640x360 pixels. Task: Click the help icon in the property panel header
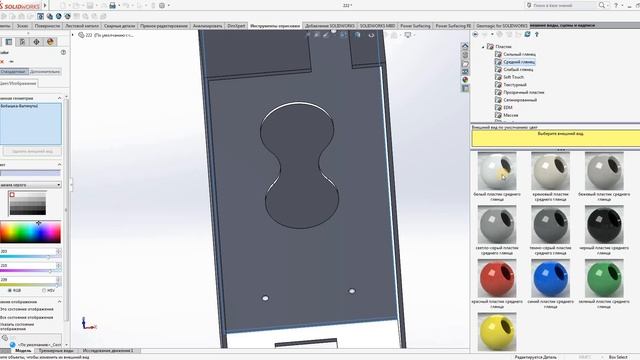(63, 52)
